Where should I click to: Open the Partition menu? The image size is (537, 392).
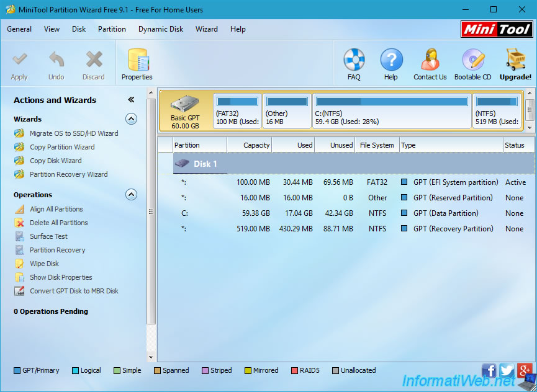pyautogui.click(x=112, y=29)
